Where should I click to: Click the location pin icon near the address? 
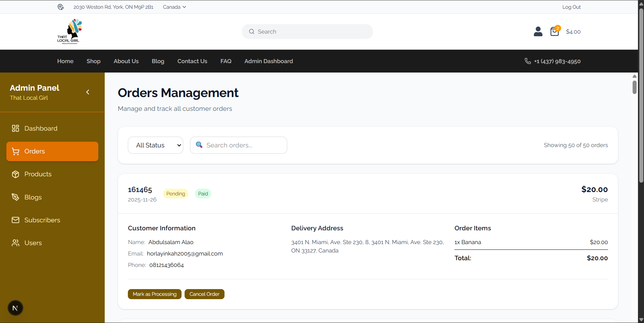(60, 7)
